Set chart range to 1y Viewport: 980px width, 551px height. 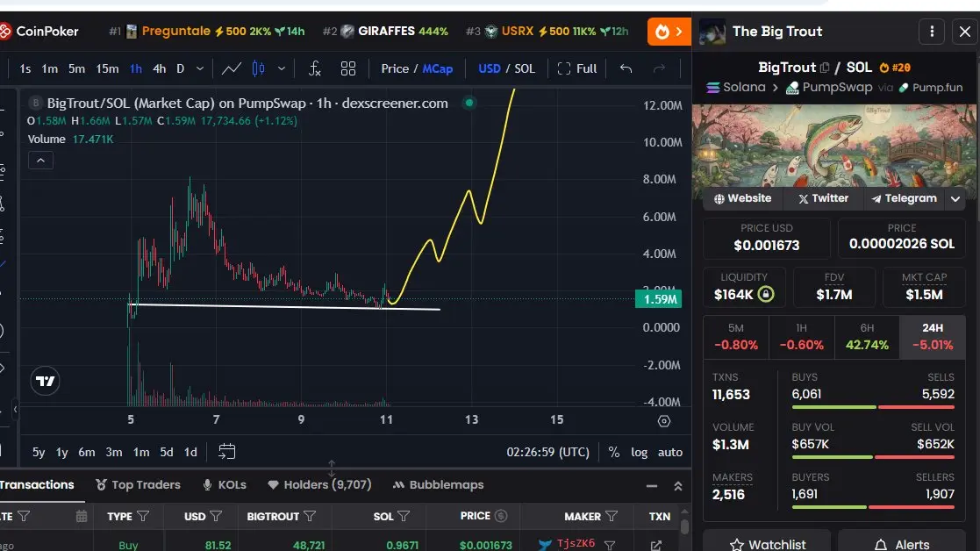[x=62, y=452]
